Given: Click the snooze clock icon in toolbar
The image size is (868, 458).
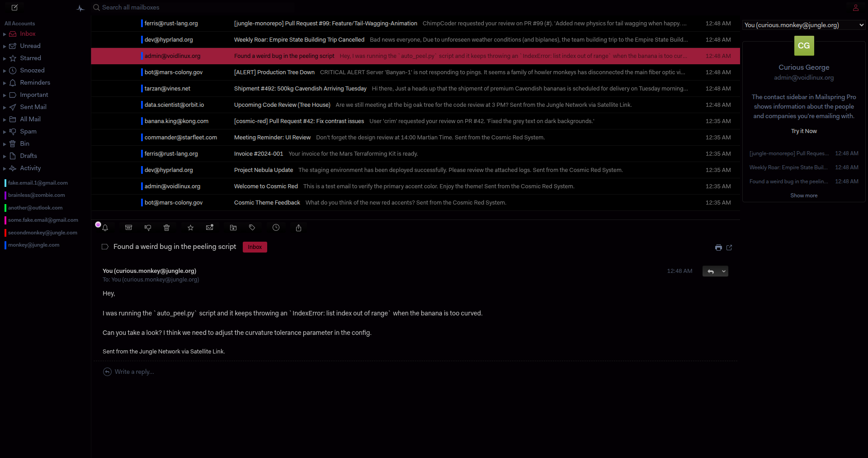Looking at the screenshot, I should (x=276, y=228).
